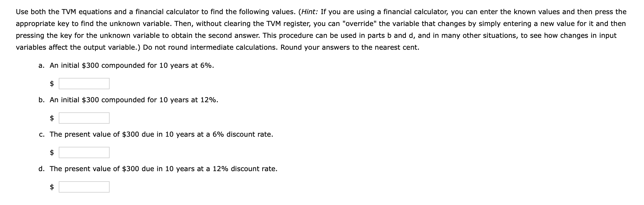
Task: Select the dollar sign beside part a's box
Action: 52,83
